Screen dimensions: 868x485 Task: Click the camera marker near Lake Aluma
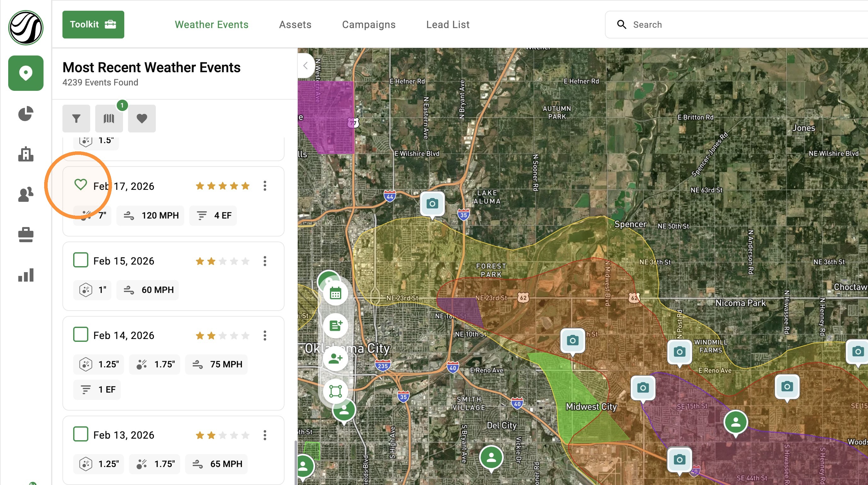point(432,204)
